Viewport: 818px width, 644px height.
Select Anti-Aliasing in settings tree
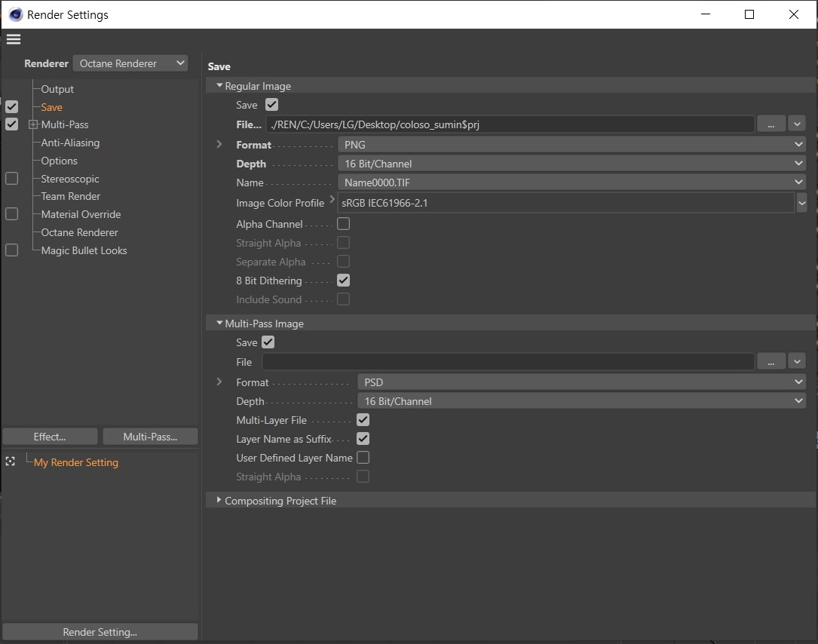(70, 143)
